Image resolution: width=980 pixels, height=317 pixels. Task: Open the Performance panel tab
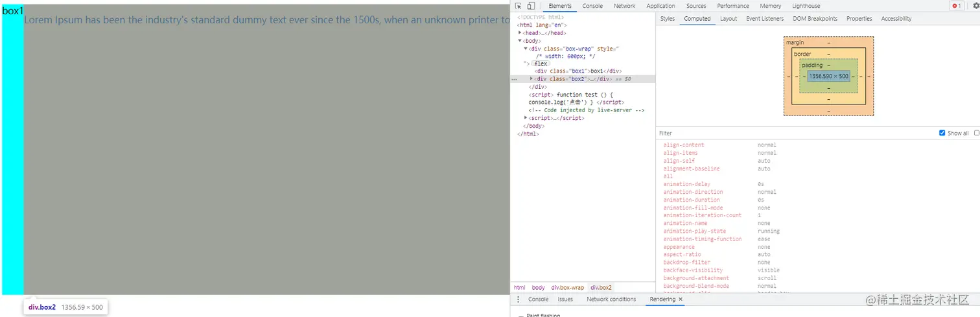733,6
